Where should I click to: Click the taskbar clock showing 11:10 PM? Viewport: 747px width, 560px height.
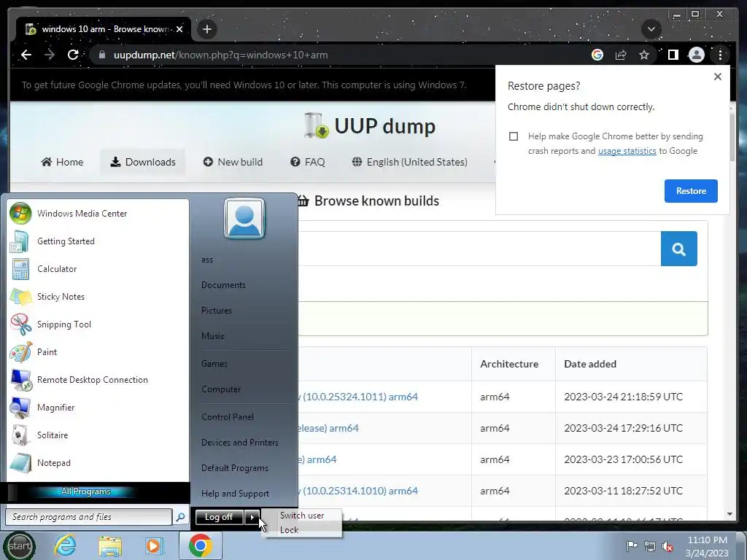(707, 546)
